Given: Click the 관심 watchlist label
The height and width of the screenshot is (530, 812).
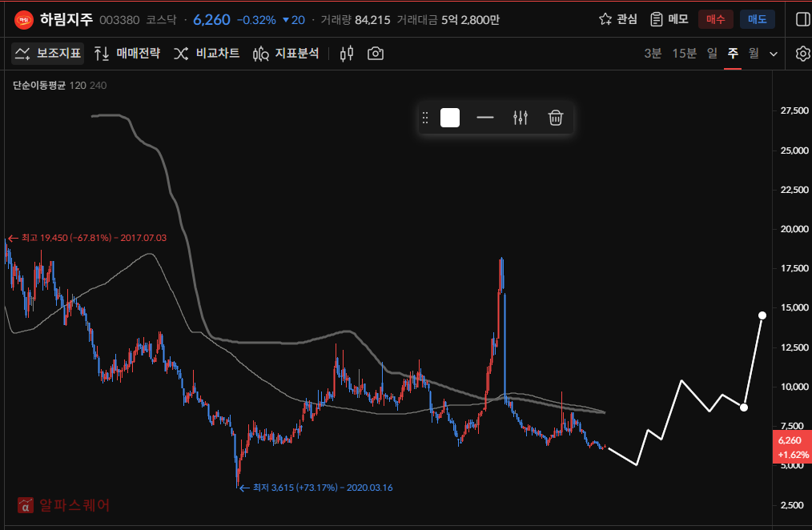Looking at the screenshot, I should pyautogui.click(x=627, y=19).
